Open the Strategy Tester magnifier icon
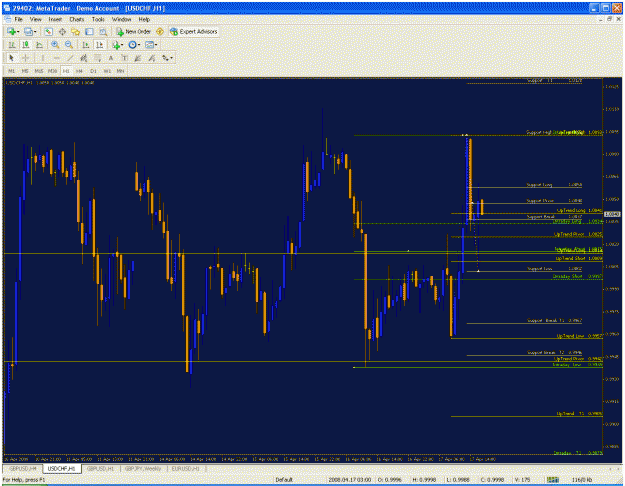 [x=103, y=31]
